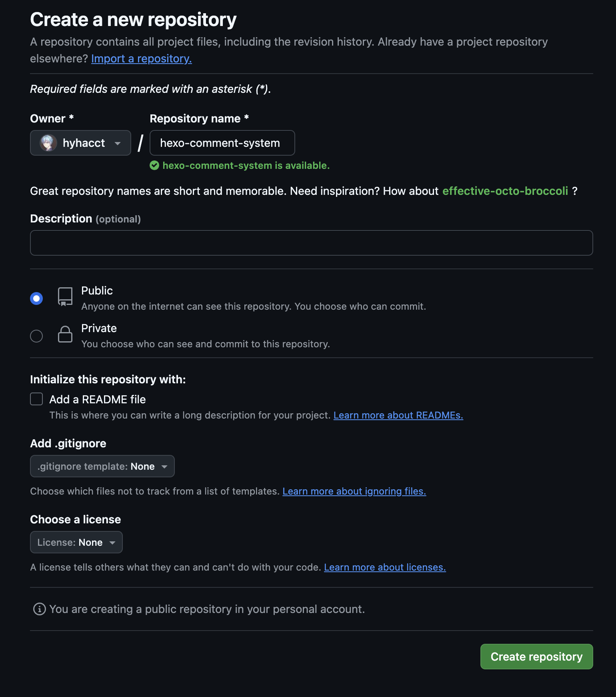Image resolution: width=616 pixels, height=697 pixels.
Task: Click the caret arrow in Owner selector
Action: click(118, 143)
